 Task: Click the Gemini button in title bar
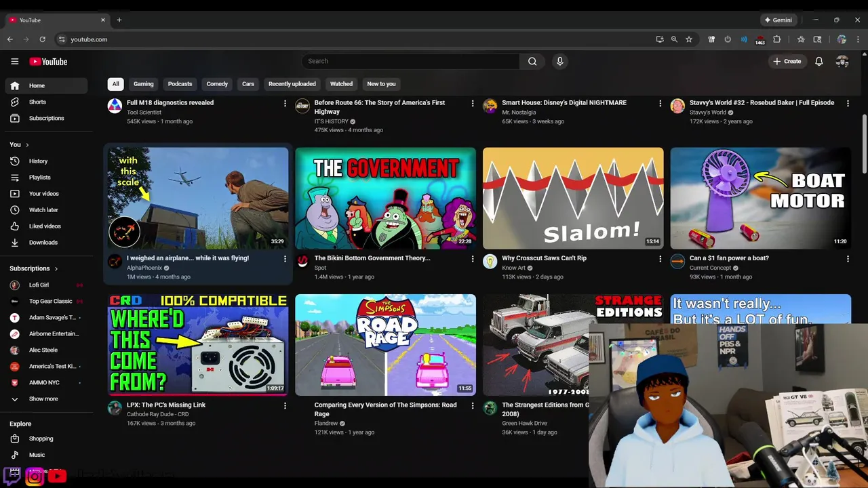coord(778,20)
